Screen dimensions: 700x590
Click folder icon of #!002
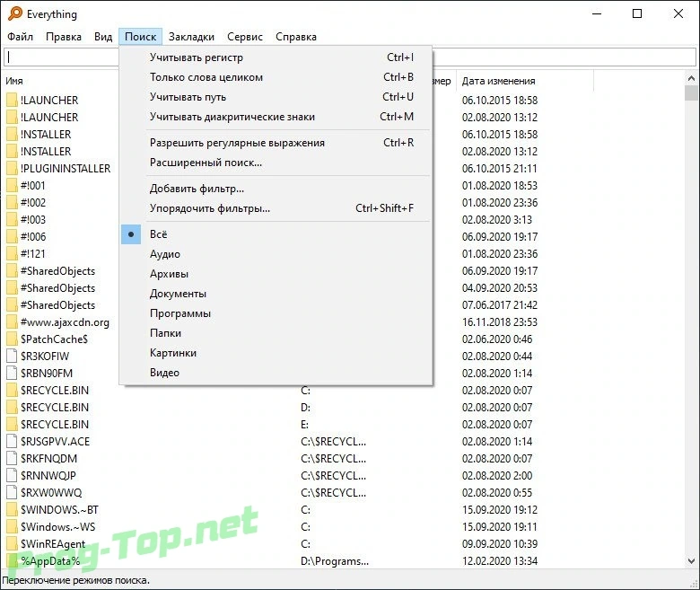click(x=12, y=202)
